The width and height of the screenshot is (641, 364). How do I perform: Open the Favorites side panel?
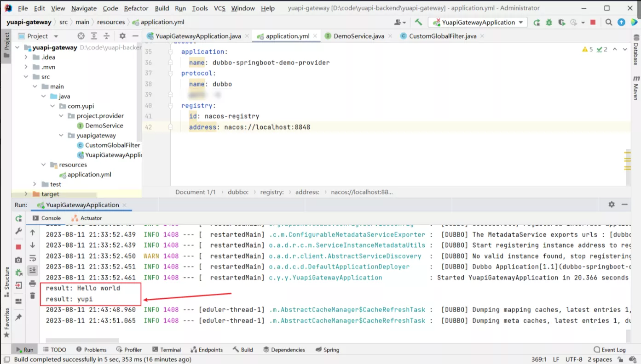pos(6,323)
